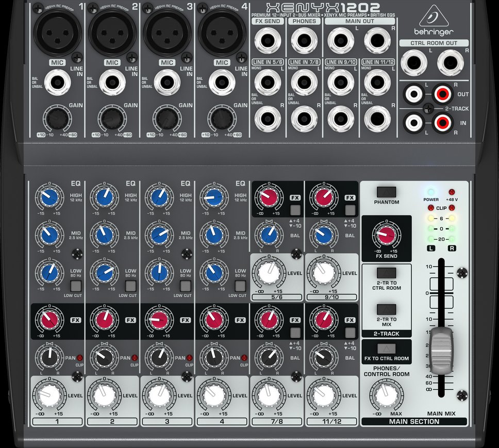The height and width of the screenshot is (448, 499).
Task: Click the channel 2 PAN knob
Action: [x=104, y=358]
